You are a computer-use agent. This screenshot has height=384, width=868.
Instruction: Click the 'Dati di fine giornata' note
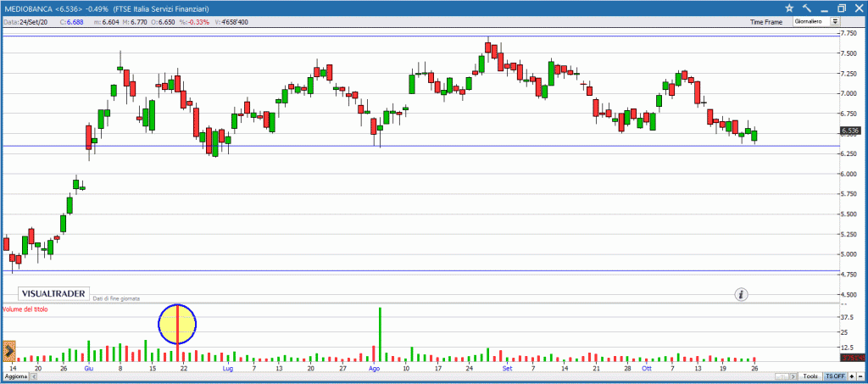pos(116,298)
